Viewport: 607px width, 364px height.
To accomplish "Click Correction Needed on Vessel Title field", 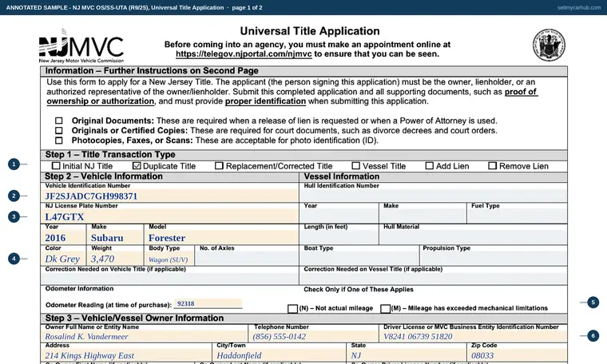I will point(434,279).
